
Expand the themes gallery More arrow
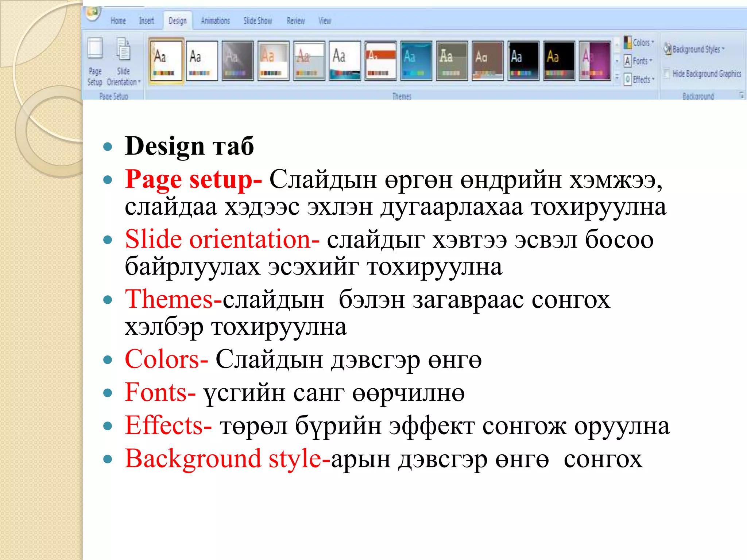coord(617,77)
